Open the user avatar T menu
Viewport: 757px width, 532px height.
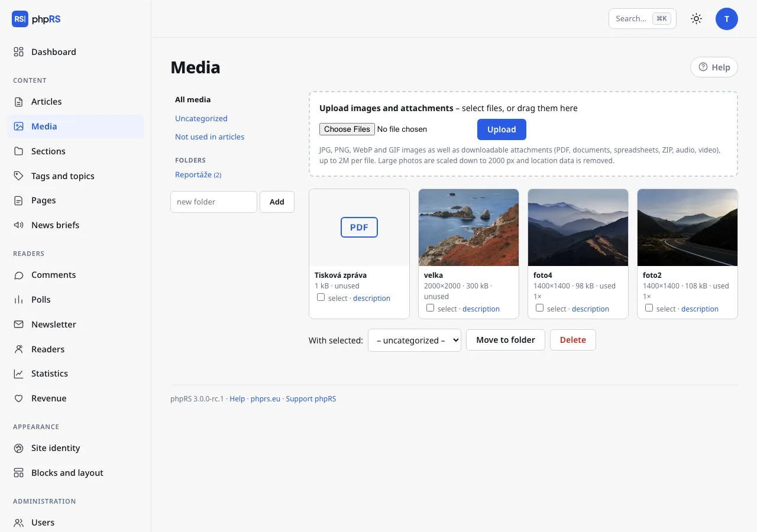pyautogui.click(x=727, y=19)
